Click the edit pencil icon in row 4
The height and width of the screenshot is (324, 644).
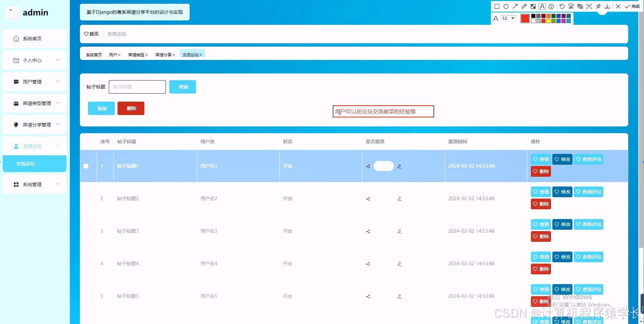400,264
